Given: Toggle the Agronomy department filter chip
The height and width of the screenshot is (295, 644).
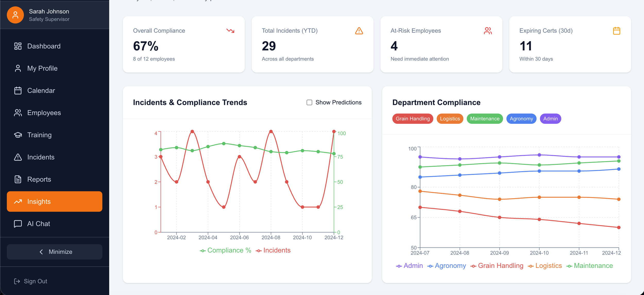Looking at the screenshot, I should coord(521,119).
